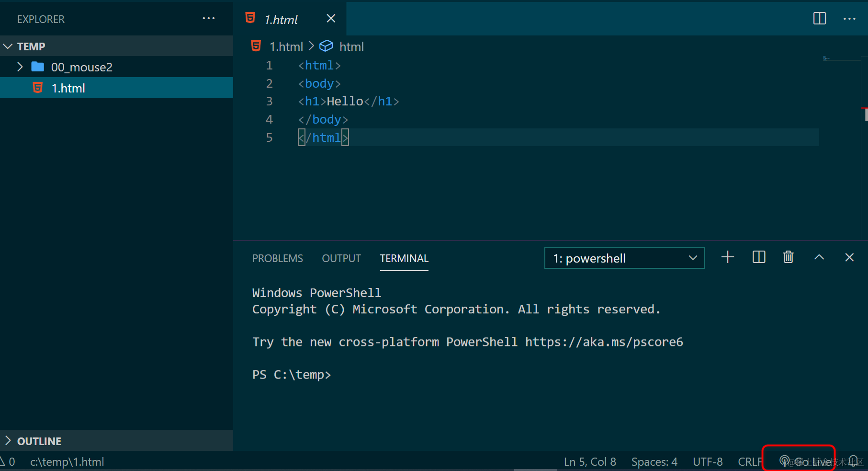Click line 4 with </body> tag
The height and width of the screenshot is (471, 868).
pos(323,119)
